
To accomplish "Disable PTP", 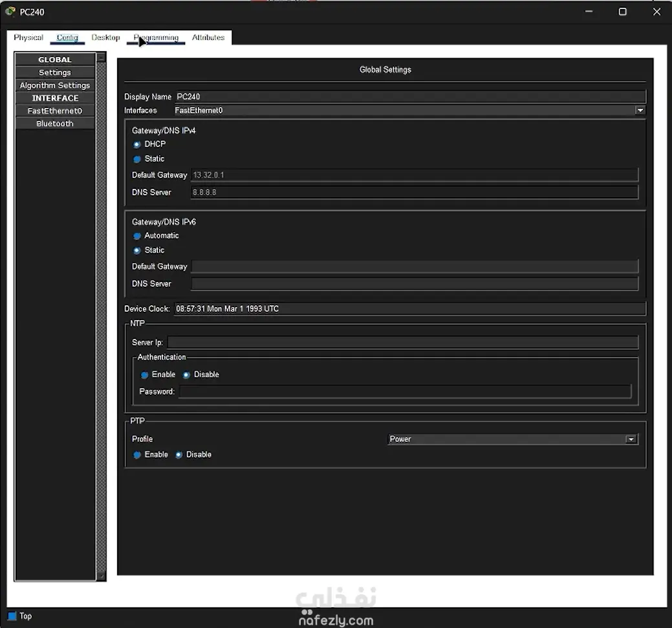I will (x=179, y=455).
